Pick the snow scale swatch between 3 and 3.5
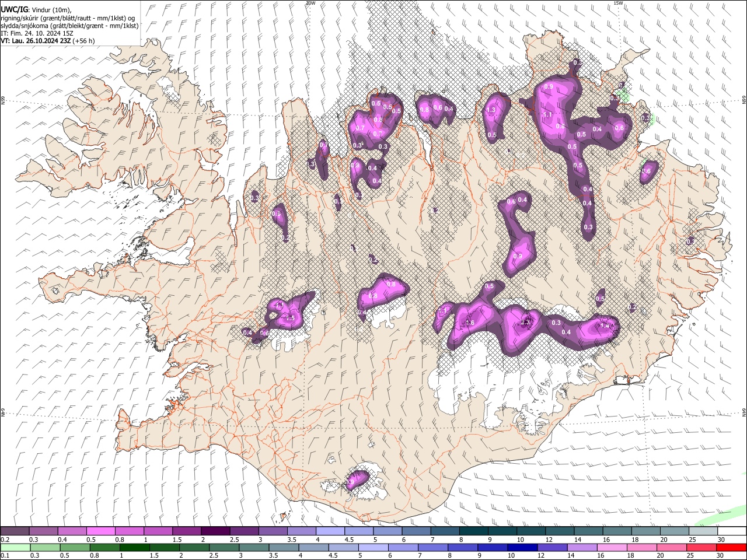The width and height of the screenshot is (747, 560). [x=273, y=531]
